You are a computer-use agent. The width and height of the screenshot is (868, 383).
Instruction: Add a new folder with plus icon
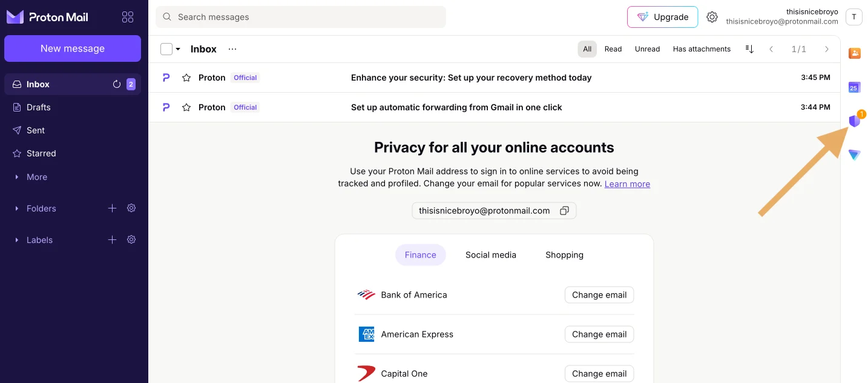[112, 208]
